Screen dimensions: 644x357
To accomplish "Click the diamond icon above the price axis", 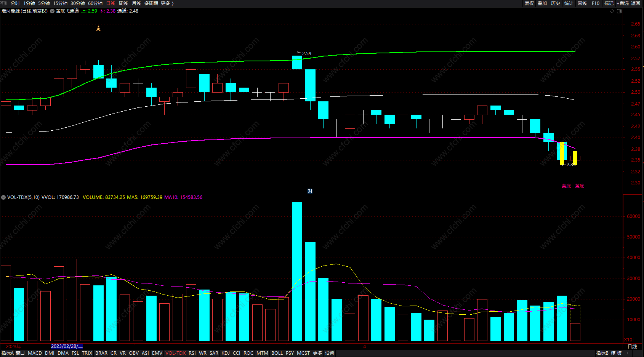I will pos(612,11).
